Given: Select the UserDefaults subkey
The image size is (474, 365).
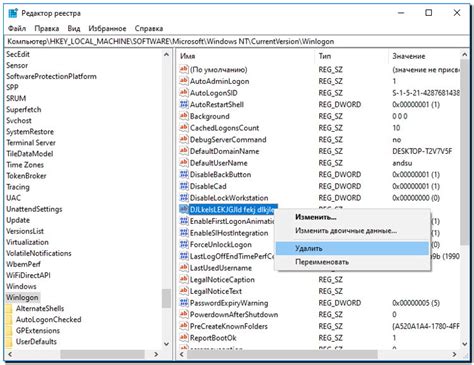Looking at the screenshot, I should click(36, 341).
